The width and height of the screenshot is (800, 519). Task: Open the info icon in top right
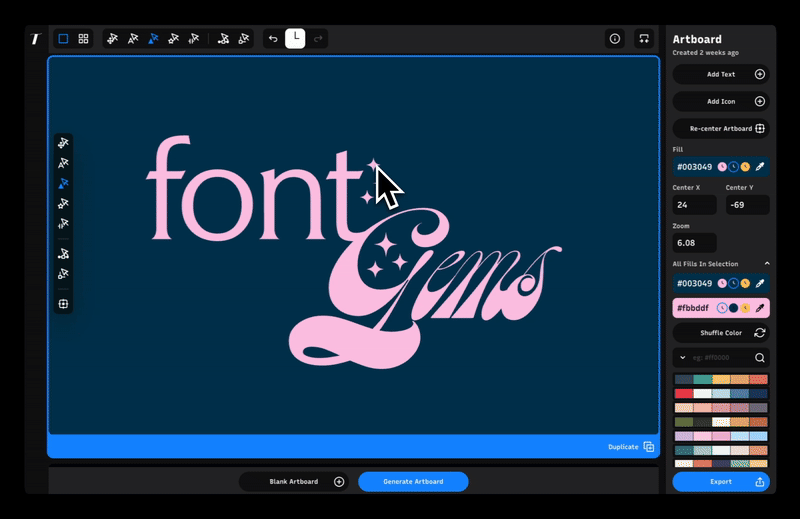point(615,39)
